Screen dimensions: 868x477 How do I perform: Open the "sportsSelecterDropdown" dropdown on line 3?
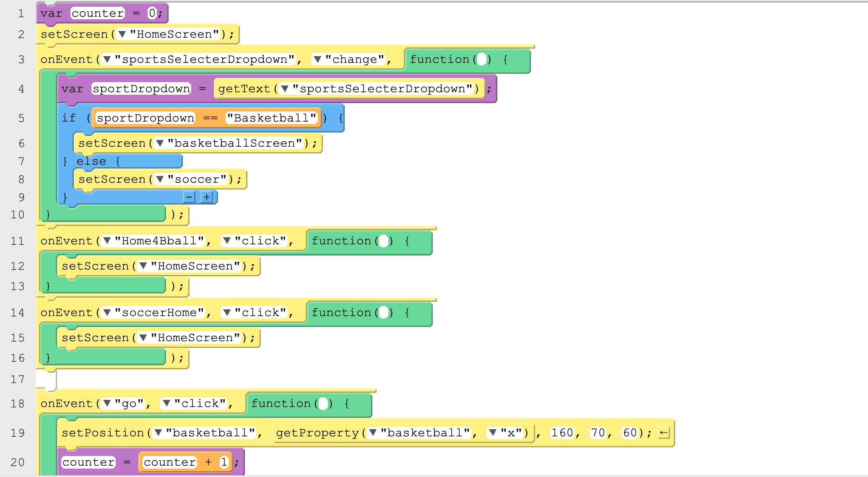pyautogui.click(x=107, y=60)
